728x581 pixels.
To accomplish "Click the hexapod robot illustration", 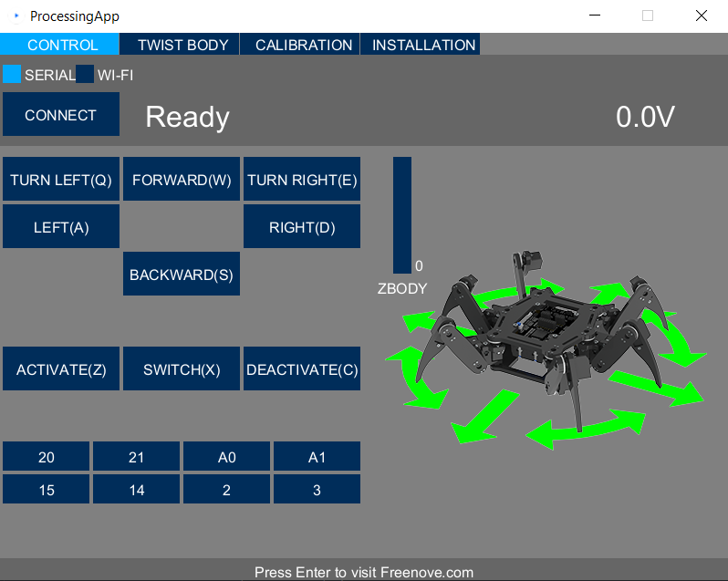I will 546,350.
